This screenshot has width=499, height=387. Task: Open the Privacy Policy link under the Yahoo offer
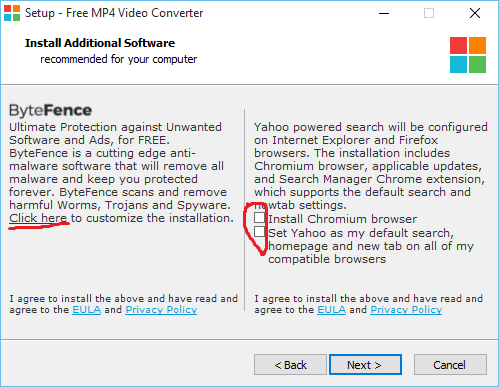(x=406, y=310)
